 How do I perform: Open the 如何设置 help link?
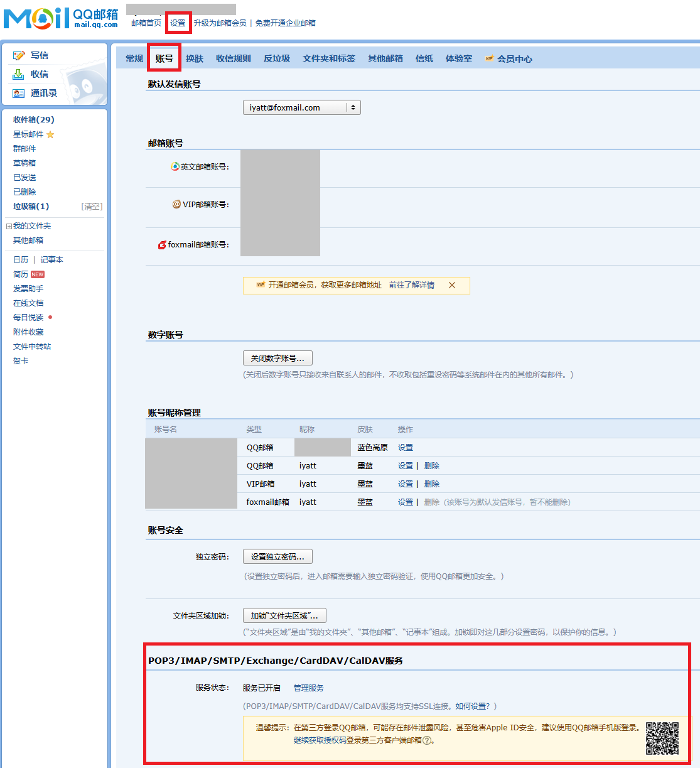click(472, 706)
